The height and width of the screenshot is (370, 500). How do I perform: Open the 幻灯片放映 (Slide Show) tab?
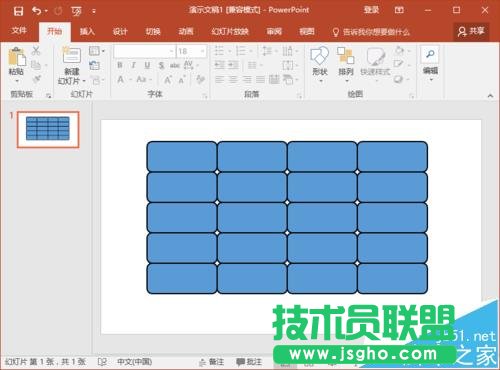click(x=230, y=31)
